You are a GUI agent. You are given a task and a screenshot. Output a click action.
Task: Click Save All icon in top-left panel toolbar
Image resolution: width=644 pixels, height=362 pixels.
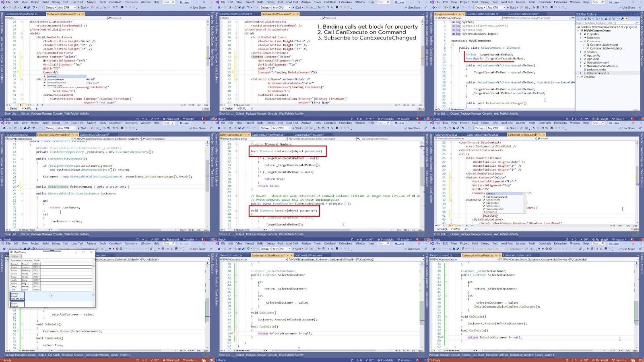[29, 8]
